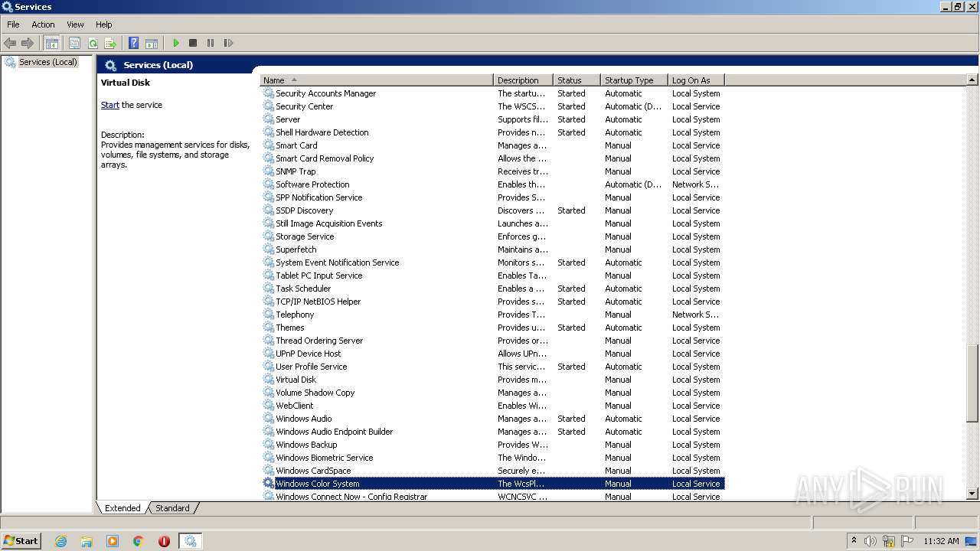Screen dimensions: 980x551
Task: Sort by the Name column header
Action: (x=377, y=80)
